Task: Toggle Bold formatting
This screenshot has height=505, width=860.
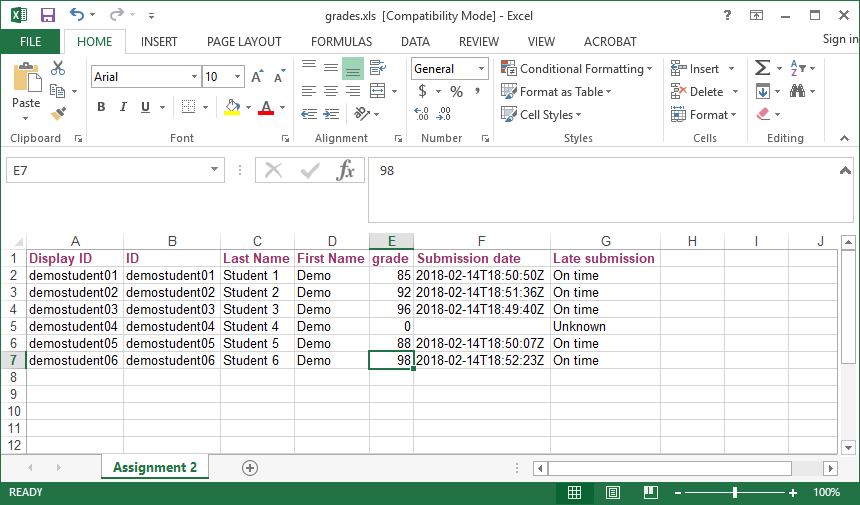Action: [x=101, y=107]
